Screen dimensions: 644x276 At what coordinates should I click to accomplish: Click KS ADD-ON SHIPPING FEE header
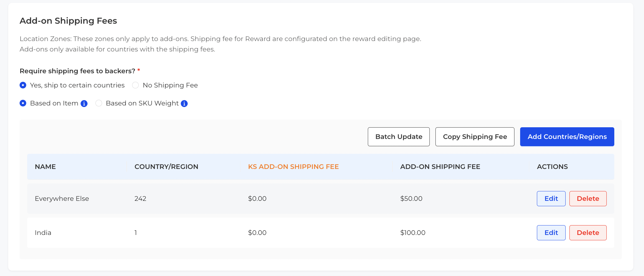(293, 167)
